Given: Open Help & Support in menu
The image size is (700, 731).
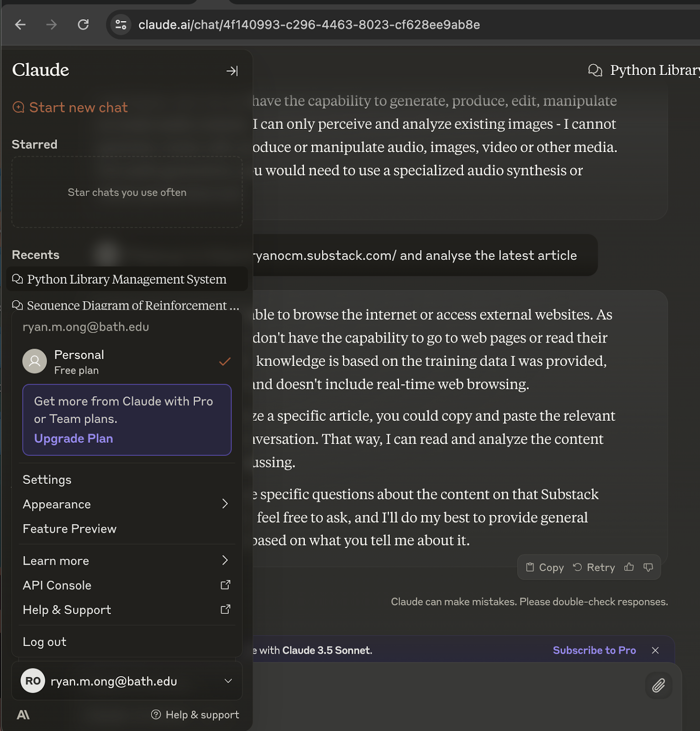Looking at the screenshot, I should coord(127,610).
